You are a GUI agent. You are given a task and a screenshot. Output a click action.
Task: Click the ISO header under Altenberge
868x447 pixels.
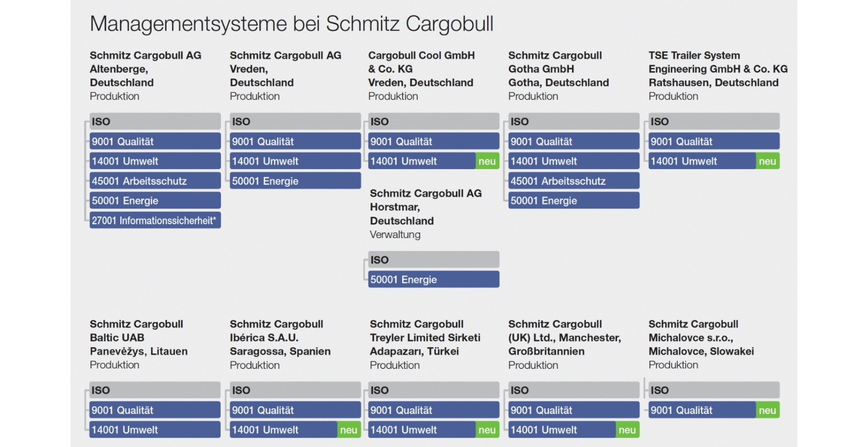coord(155,121)
